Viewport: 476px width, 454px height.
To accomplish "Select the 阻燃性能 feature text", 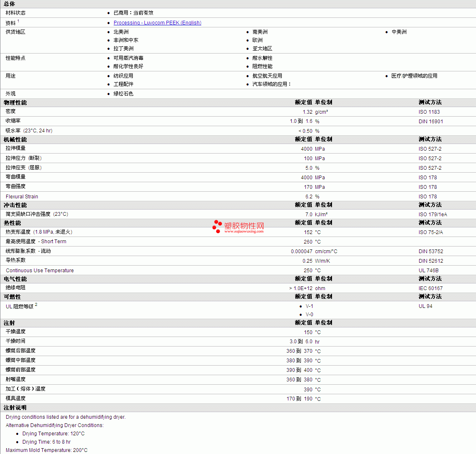I will [x=262, y=66].
